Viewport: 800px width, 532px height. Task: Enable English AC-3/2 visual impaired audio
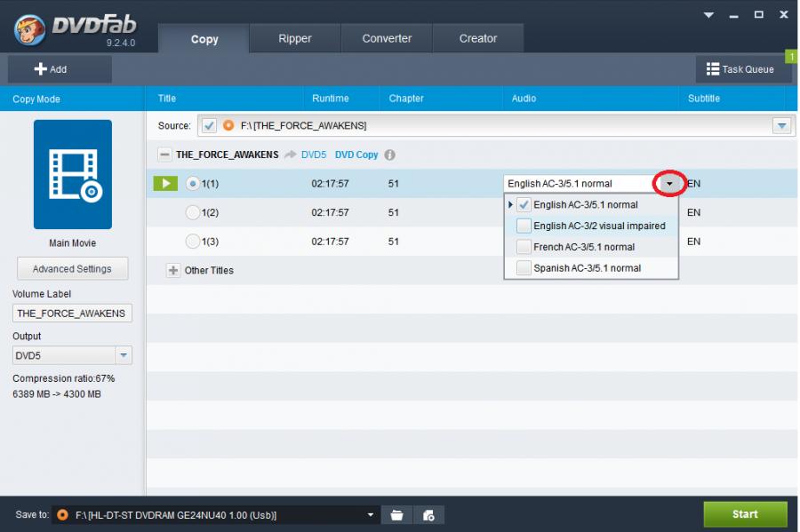point(524,226)
